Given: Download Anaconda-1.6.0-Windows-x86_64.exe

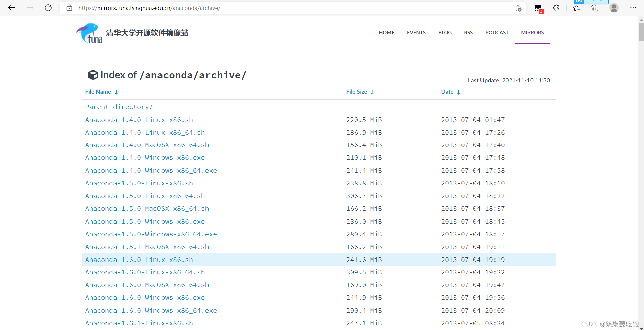Looking at the screenshot, I should click(151, 311).
